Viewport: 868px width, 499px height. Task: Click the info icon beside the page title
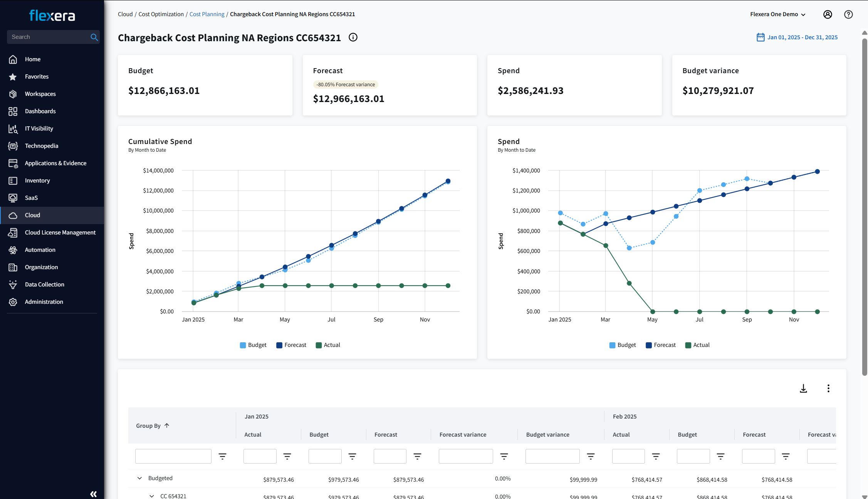[x=353, y=37]
